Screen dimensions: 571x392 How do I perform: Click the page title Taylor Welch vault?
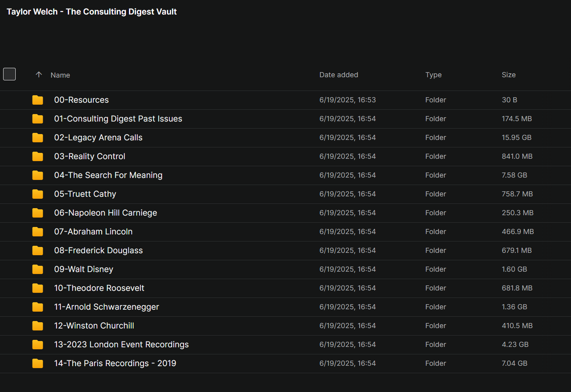[x=92, y=12]
